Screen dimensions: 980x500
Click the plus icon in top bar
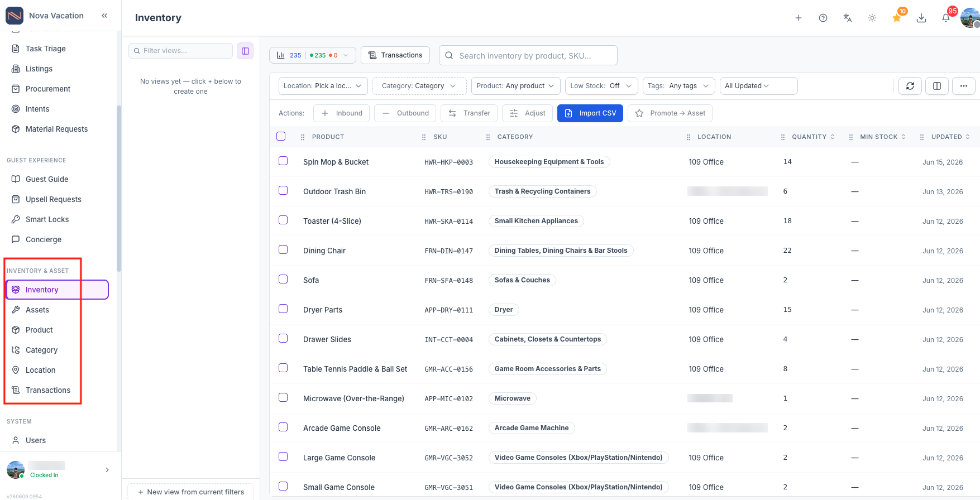pyautogui.click(x=799, y=18)
